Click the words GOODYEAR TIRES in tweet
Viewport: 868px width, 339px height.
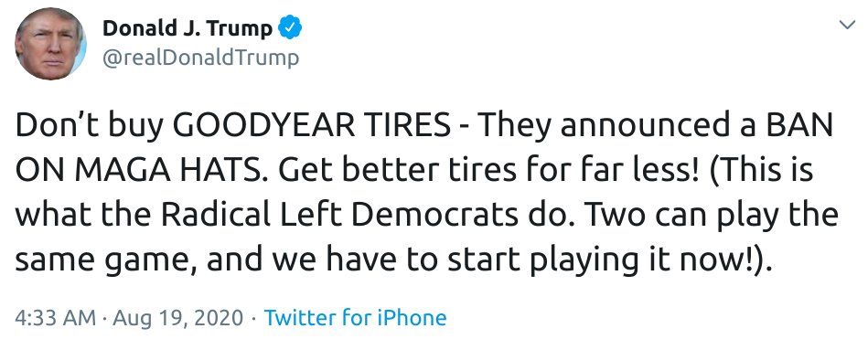[x=316, y=127]
